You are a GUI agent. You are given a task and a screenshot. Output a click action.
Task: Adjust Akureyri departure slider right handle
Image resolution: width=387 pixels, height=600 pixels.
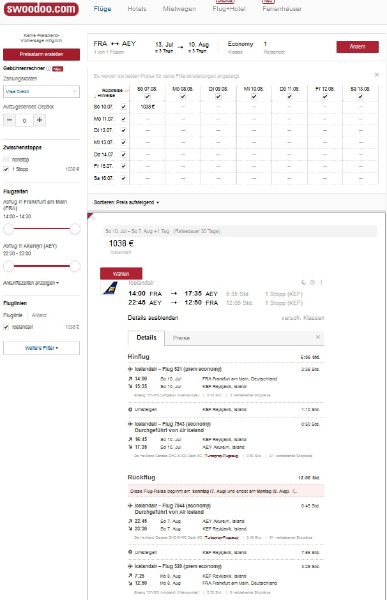[75, 266]
